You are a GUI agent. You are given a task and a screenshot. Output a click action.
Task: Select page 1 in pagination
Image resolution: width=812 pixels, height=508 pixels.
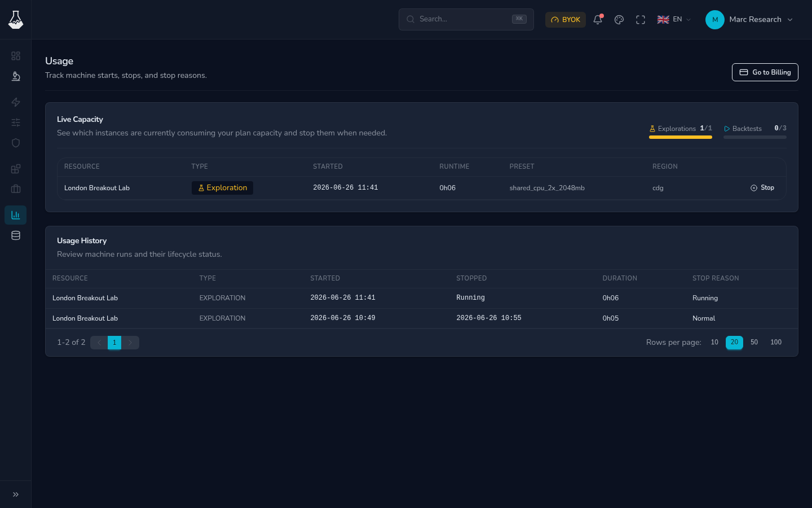point(114,343)
